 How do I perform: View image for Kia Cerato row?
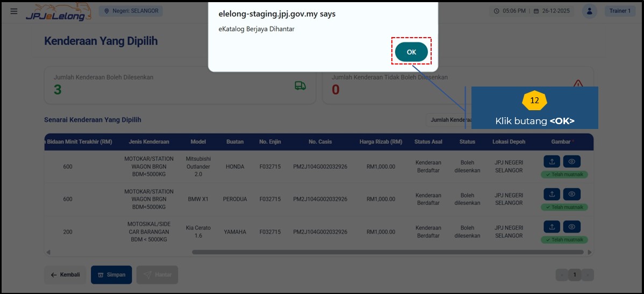(572, 227)
